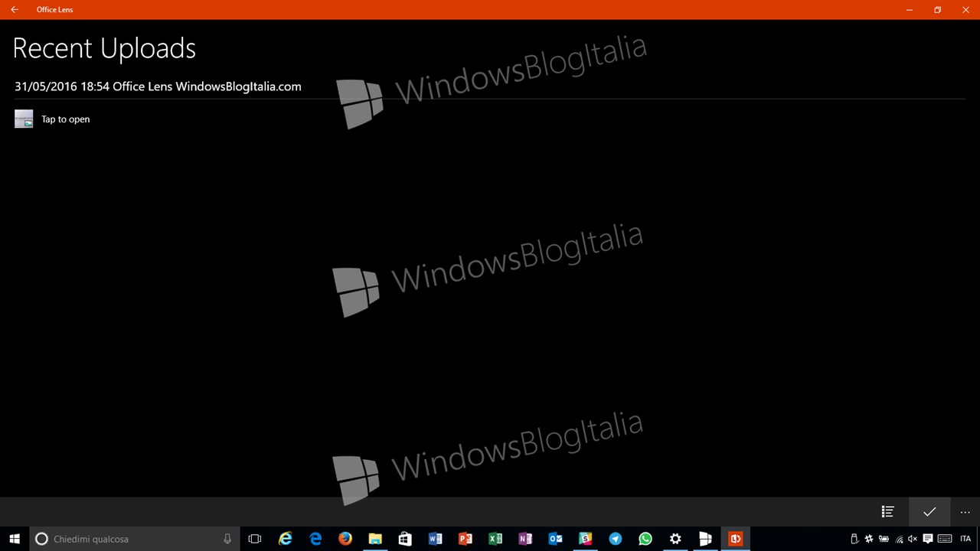Open touch keyboard tray icon

coord(945,539)
